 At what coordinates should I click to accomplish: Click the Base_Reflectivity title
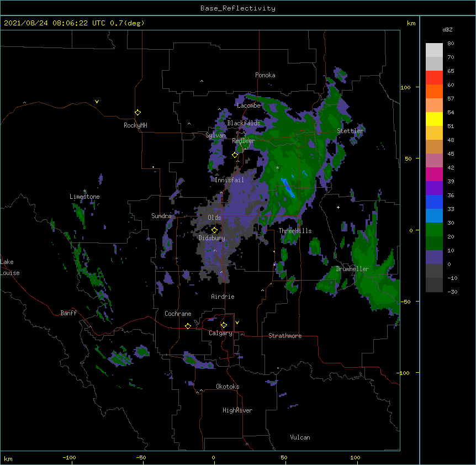point(238,8)
